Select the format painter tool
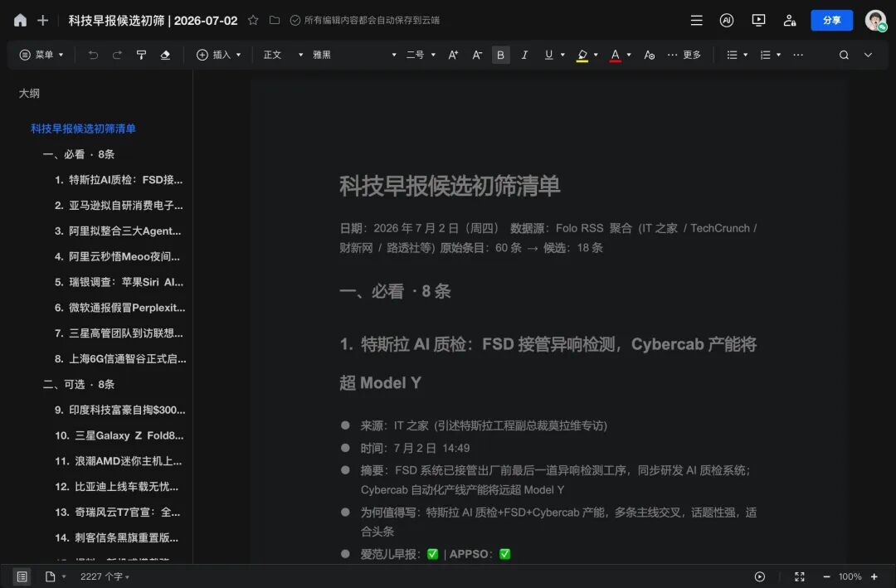Screen dimensions: 896x588 click(141, 55)
